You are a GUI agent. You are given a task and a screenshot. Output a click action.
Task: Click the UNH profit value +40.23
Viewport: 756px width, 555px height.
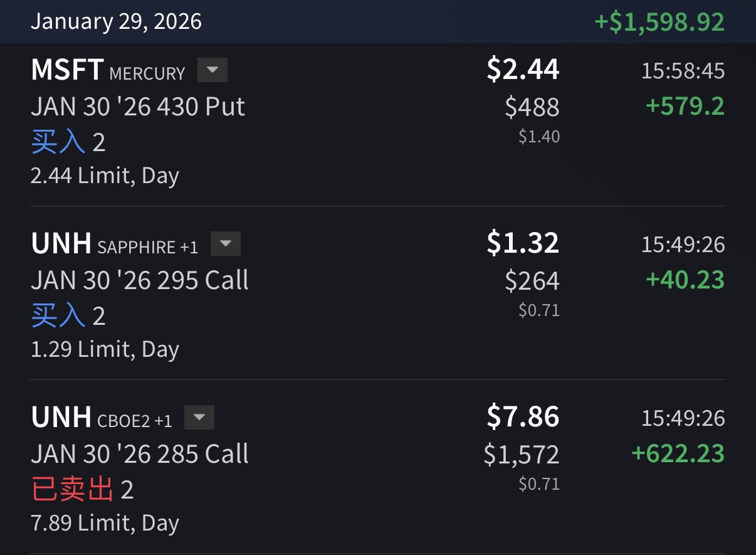point(685,280)
